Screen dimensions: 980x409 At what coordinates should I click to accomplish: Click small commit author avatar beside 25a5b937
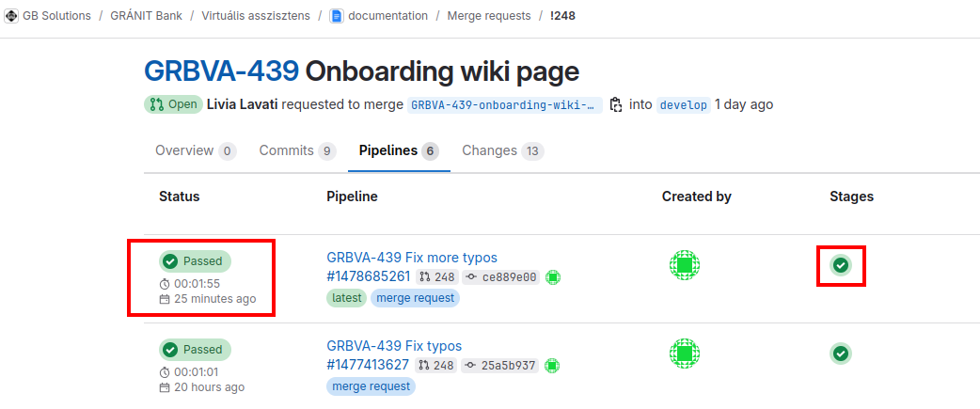(x=551, y=366)
